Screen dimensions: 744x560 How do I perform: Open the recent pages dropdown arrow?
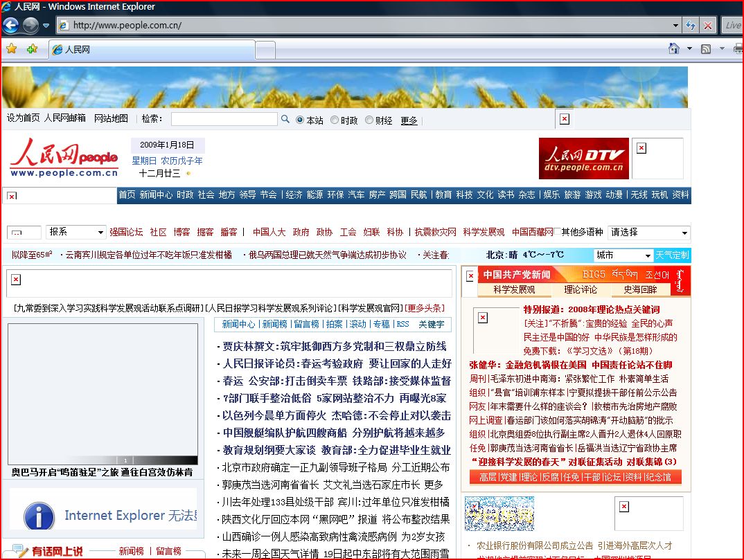coord(46,26)
